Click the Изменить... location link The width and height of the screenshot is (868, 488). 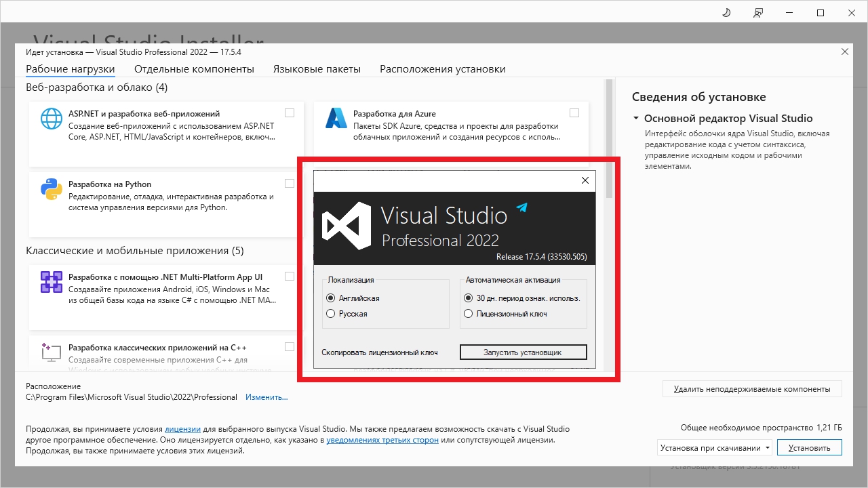[x=267, y=397]
